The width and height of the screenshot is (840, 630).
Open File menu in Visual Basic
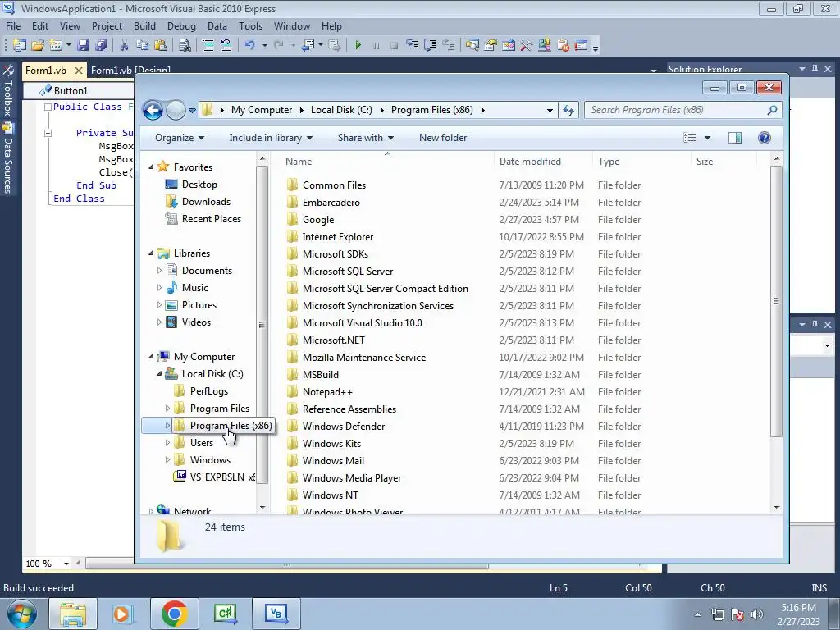[13, 25]
